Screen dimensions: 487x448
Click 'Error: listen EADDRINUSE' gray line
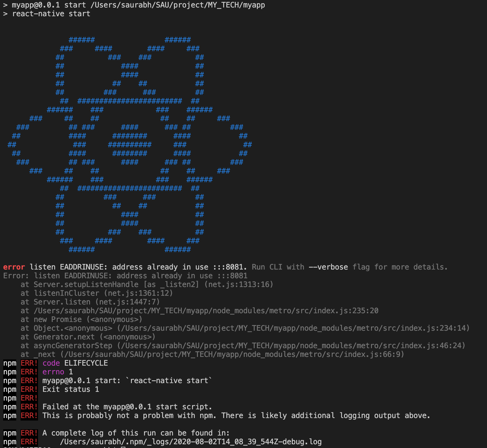(x=125, y=276)
